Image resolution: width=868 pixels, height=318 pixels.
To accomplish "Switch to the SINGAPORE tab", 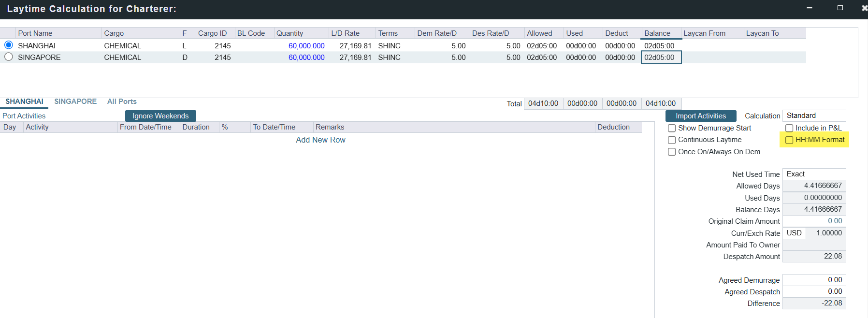I will click(x=75, y=101).
